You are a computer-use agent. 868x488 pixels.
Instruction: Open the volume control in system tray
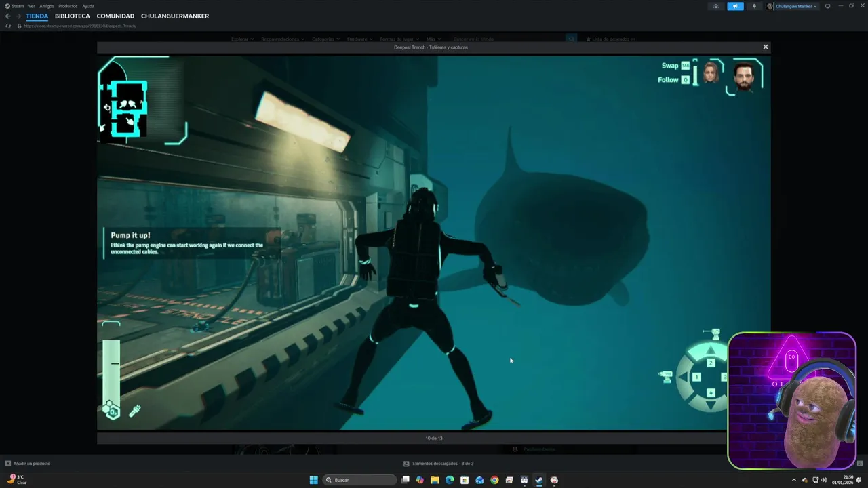[x=824, y=480]
